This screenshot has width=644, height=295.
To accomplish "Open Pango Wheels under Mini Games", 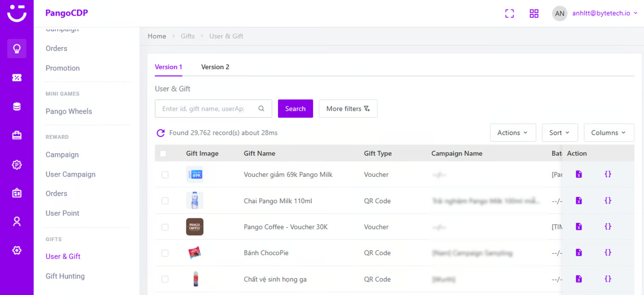I will [x=69, y=111].
